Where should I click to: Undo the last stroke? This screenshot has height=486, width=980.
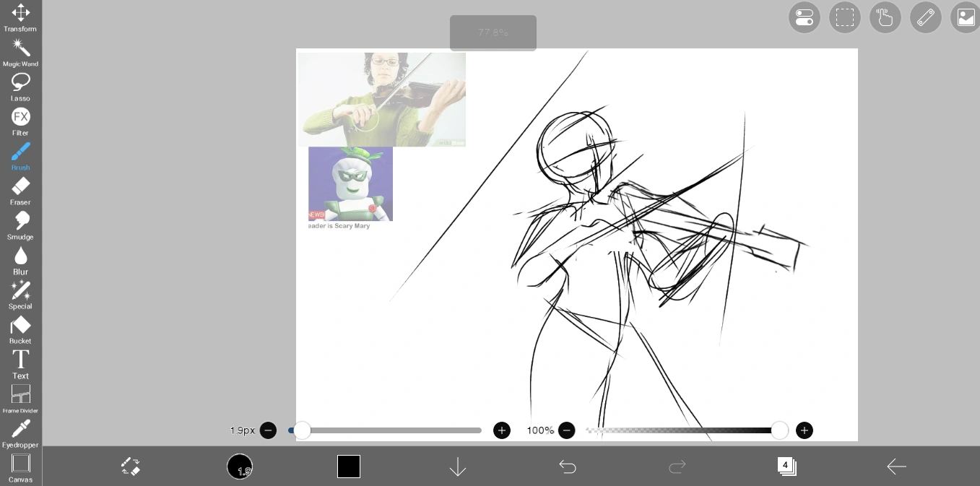point(568,467)
